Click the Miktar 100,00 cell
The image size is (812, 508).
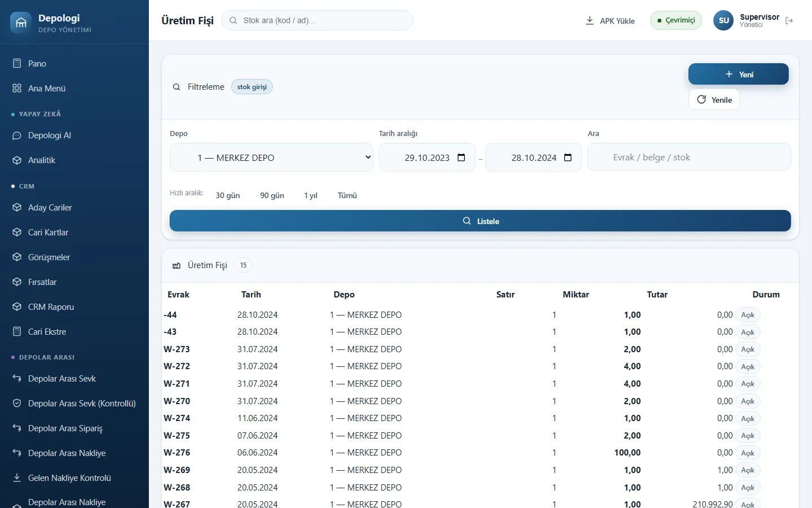click(628, 453)
